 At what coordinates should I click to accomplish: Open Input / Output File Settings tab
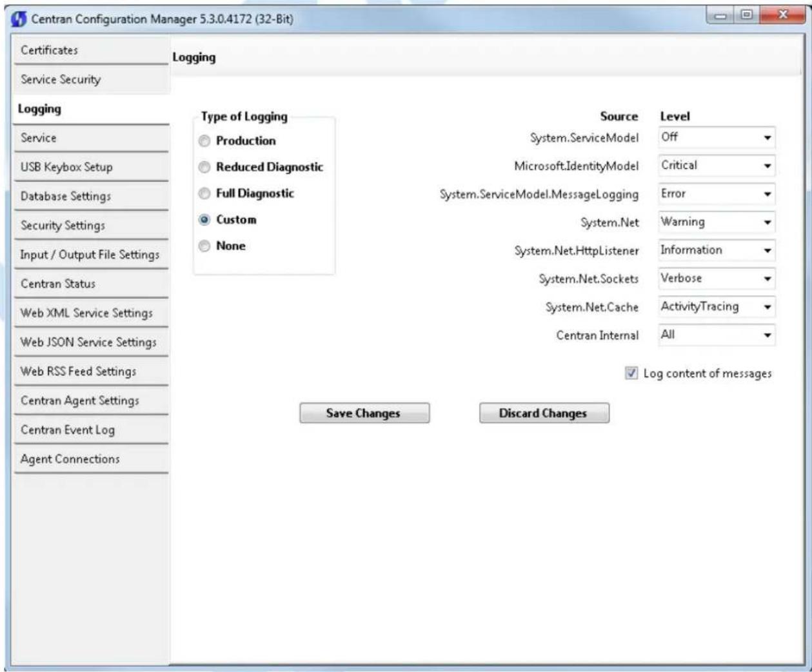click(91, 255)
